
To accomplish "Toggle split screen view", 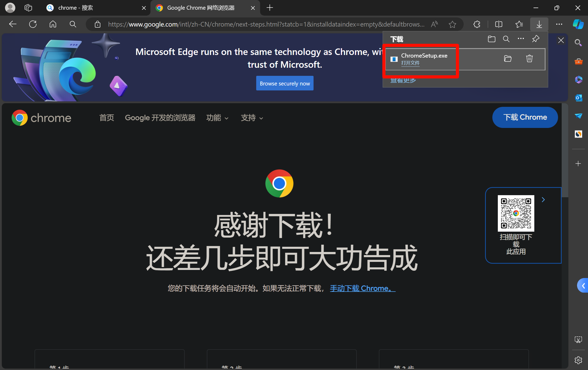I will [x=498, y=24].
